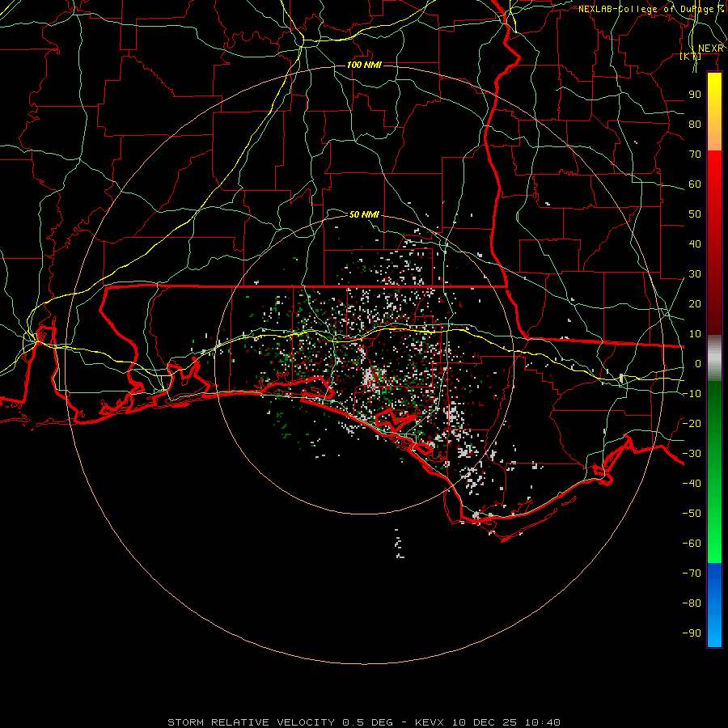Click the "50" label on velocity scale

click(695, 214)
